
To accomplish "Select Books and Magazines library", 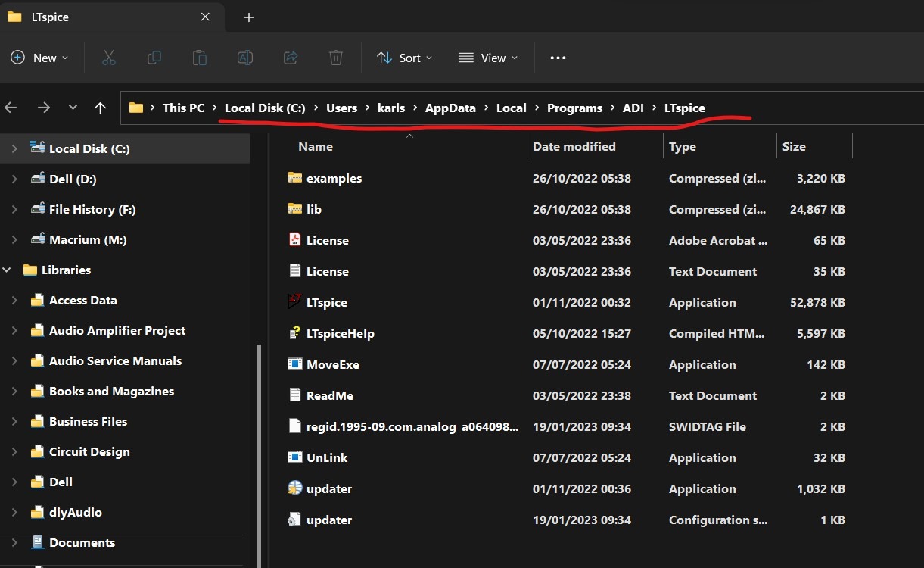I will point(111,391).
